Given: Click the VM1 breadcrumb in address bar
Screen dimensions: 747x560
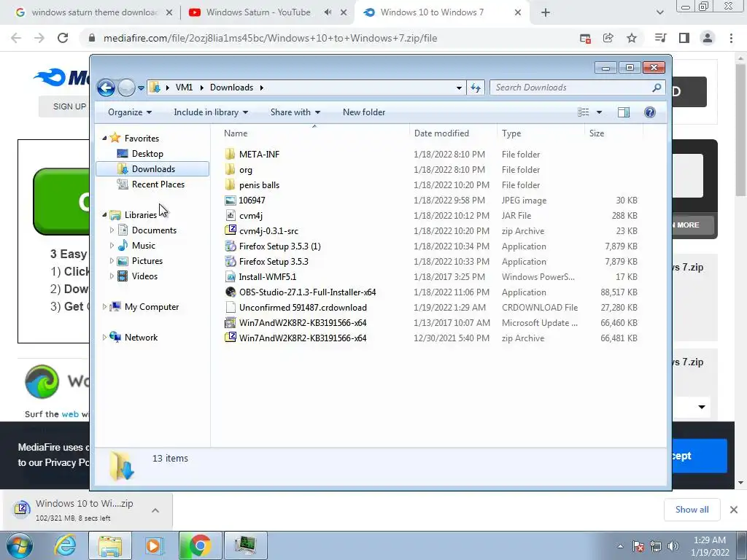Looking at the screenshot, I should 184,87.
